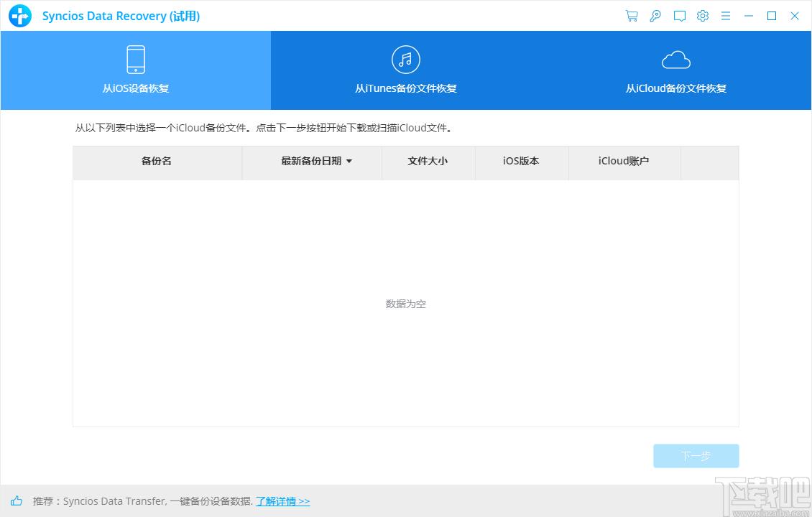Click the iCloud账户 column header
812x517 pixels.
point(624,163)
